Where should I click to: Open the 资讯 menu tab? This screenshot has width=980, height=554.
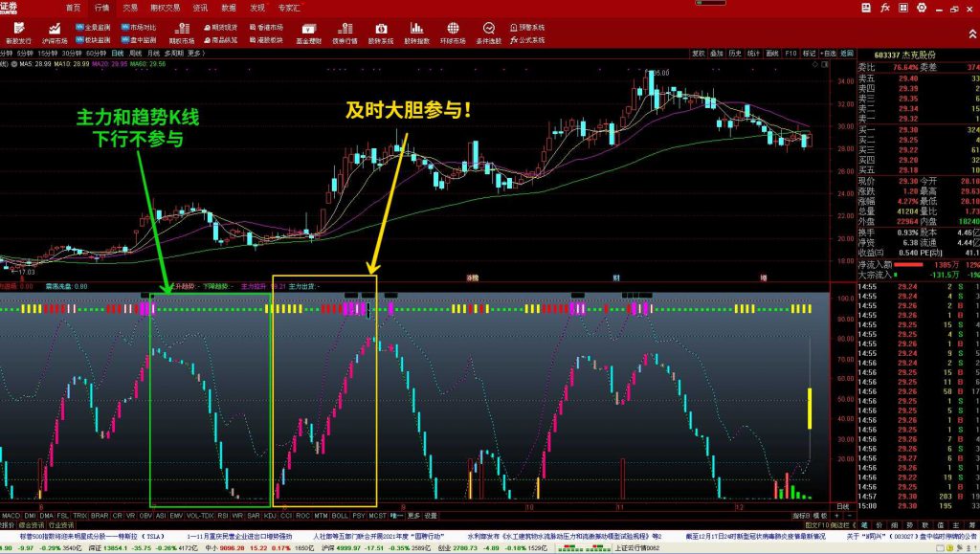coord(200,8)
